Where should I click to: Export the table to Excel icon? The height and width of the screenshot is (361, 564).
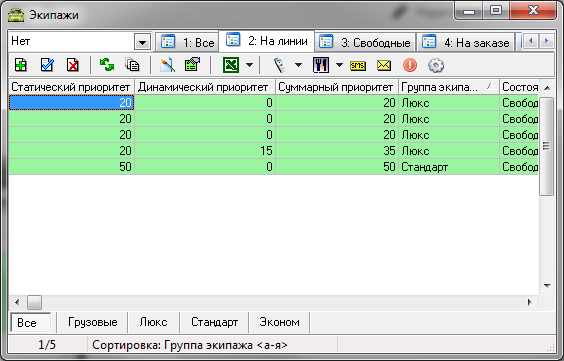point(231,65)
